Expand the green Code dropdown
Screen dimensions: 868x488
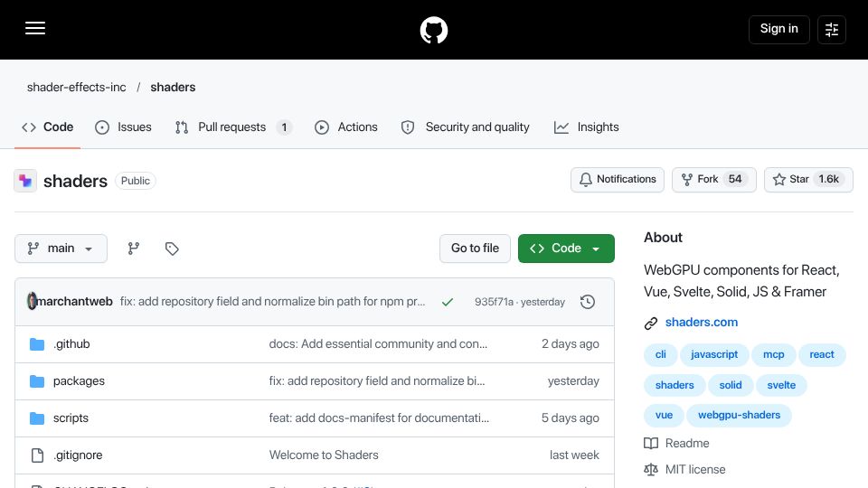click(x=566, y=249)
